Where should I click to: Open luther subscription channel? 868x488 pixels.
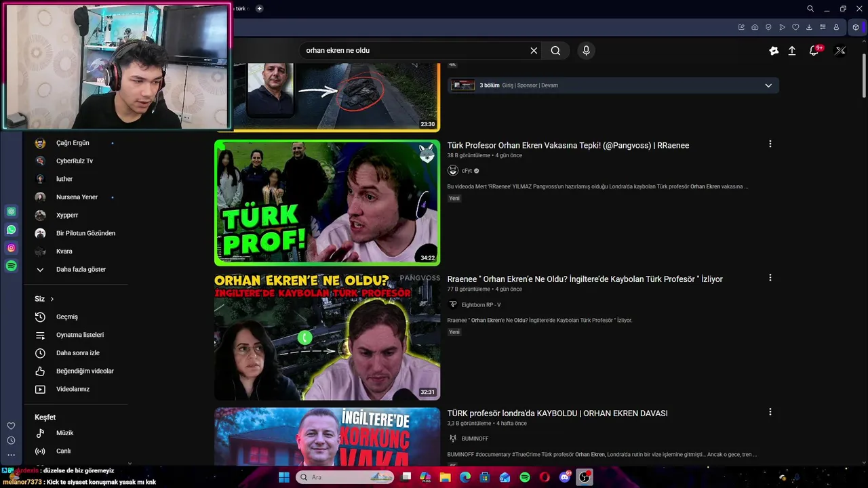coord(64,179)
